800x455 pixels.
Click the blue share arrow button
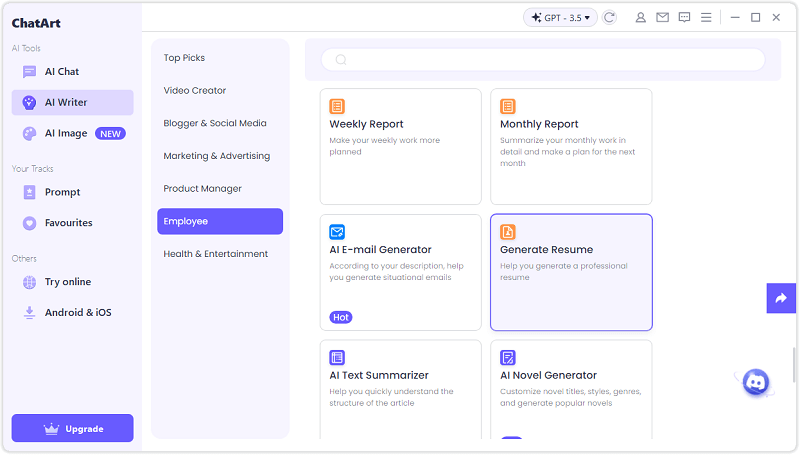780,298
